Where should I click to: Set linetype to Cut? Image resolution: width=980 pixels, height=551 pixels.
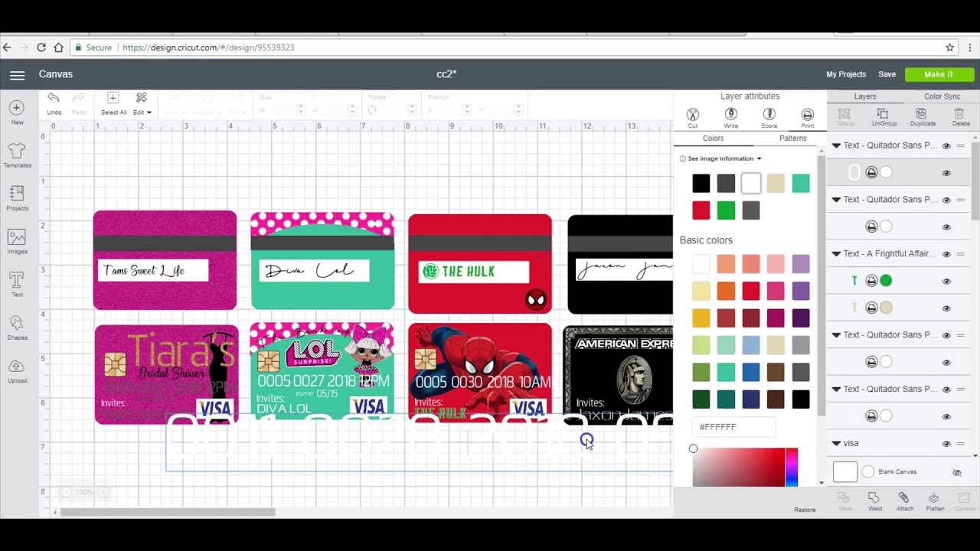693,117
